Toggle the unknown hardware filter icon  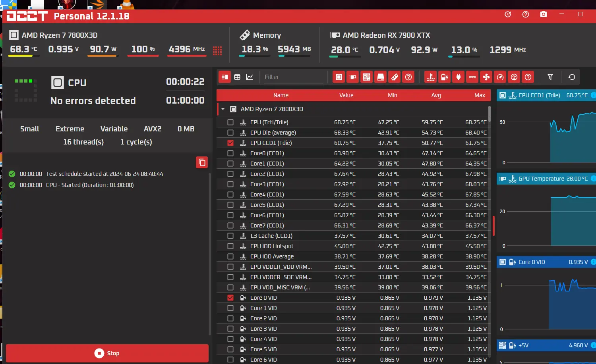(x=408, y=77)
